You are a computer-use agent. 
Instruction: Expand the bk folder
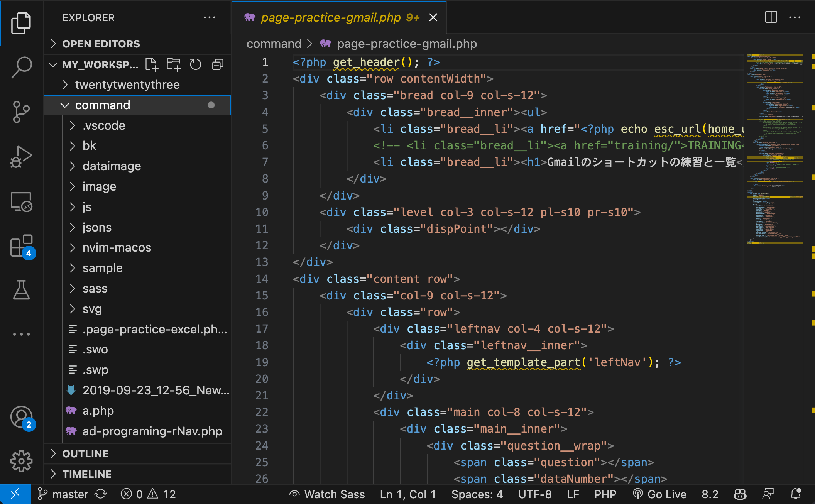tap(137, 145)
